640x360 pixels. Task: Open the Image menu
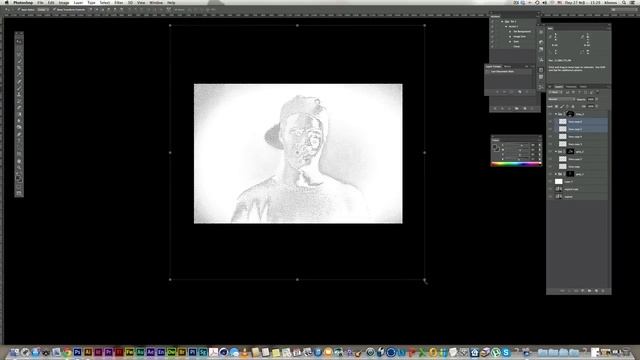click(x=64, y=2)
